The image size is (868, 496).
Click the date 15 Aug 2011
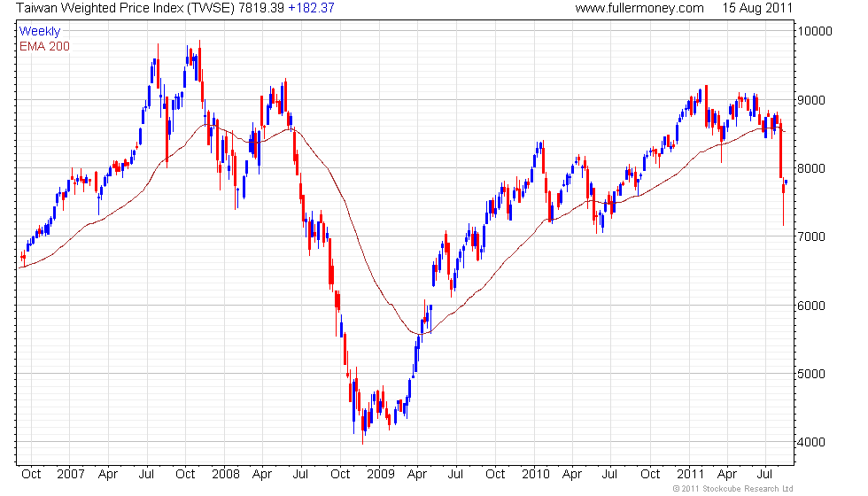coord(757,8)
